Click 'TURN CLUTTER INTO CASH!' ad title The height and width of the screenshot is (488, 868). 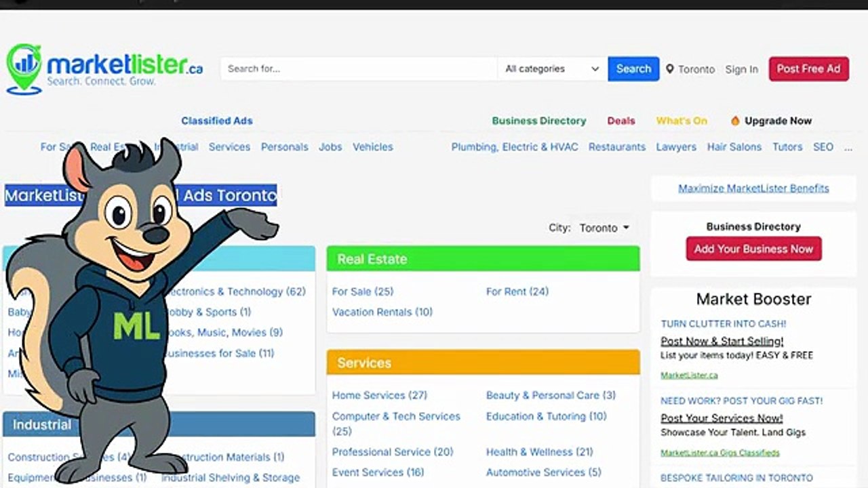coord(724,324)
